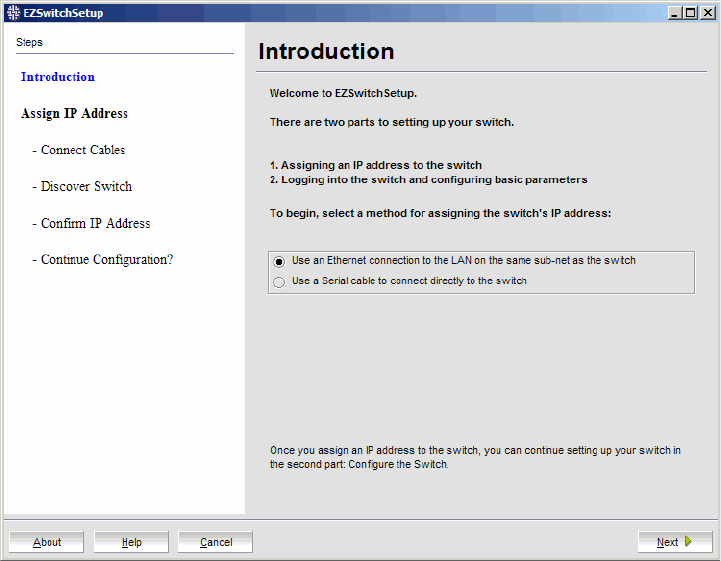Screen dimensions: 721x561
Task: Select the Confirm IP Address step
Action: click(x=91, y=223)
